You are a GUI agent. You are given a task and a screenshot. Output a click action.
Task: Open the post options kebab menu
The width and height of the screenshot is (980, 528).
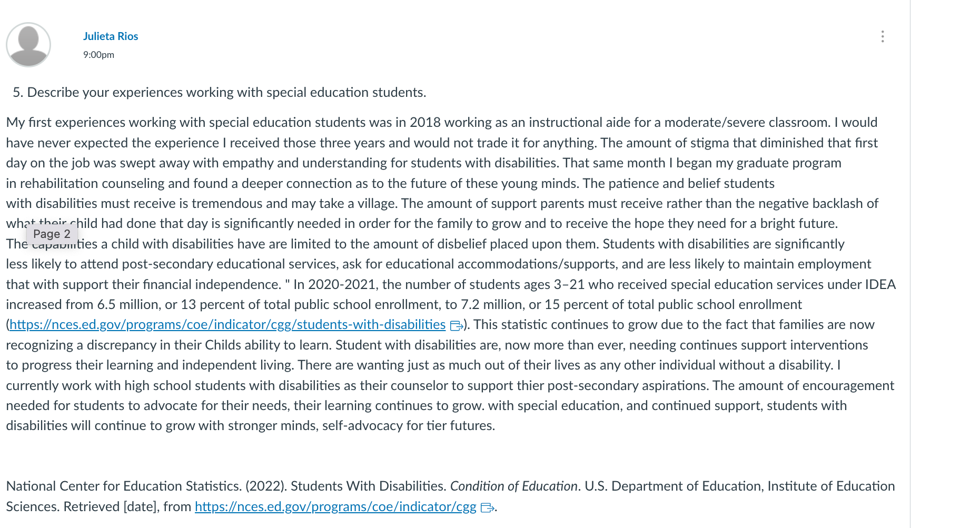[x=883, y=36]
